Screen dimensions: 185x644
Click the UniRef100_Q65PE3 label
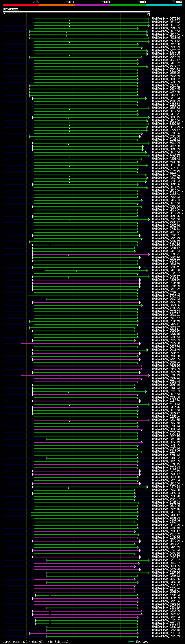[x=166, y=108]
